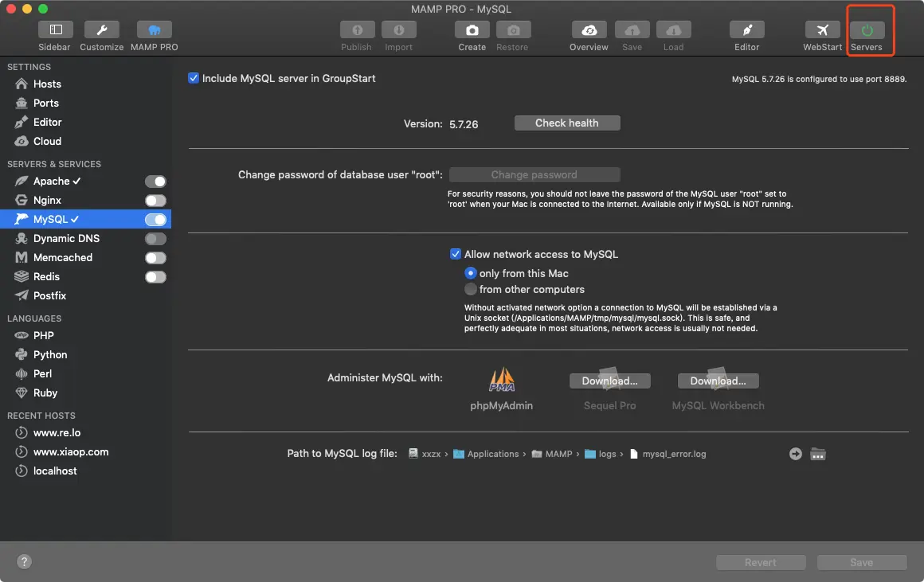The height and width of the screenshot is (582, 924).
Task: Click the Check health button
Action: (x=567, y=123)
